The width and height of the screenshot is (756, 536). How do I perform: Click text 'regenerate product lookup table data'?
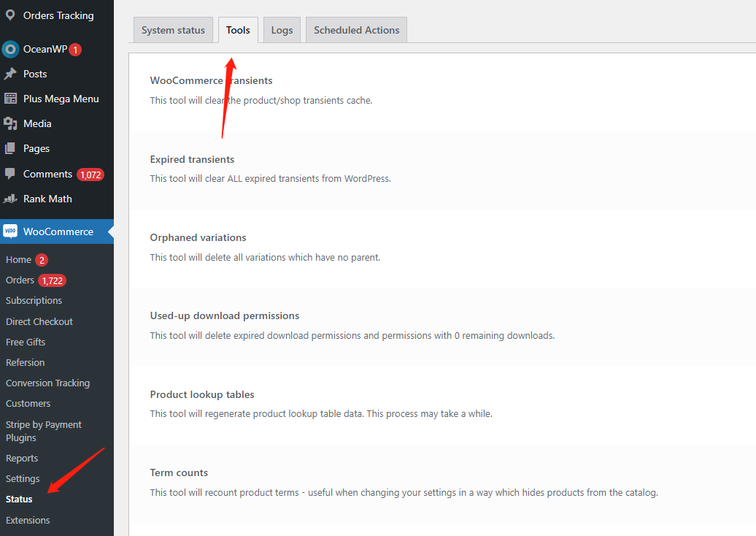(283, 414)
